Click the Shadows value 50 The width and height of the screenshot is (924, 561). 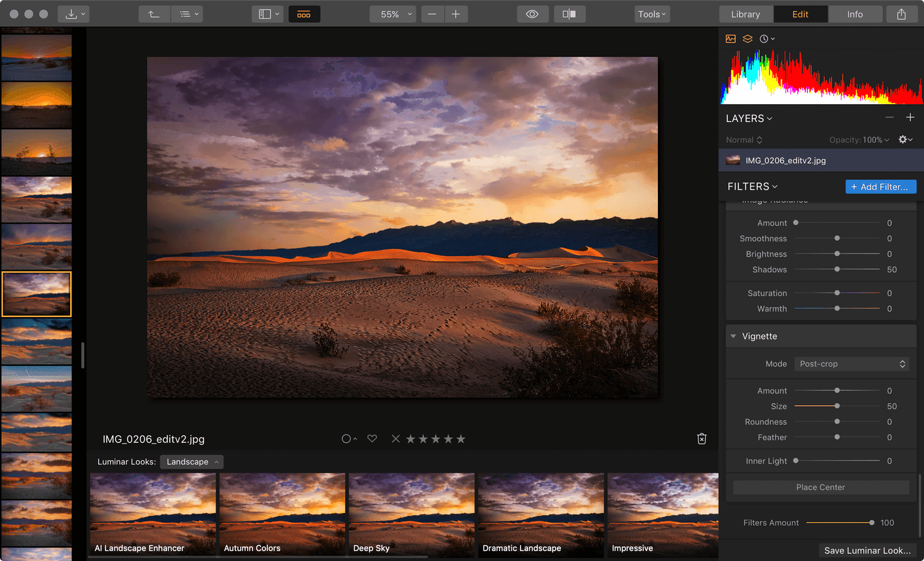pyautogui.click(x=892, y=270)
